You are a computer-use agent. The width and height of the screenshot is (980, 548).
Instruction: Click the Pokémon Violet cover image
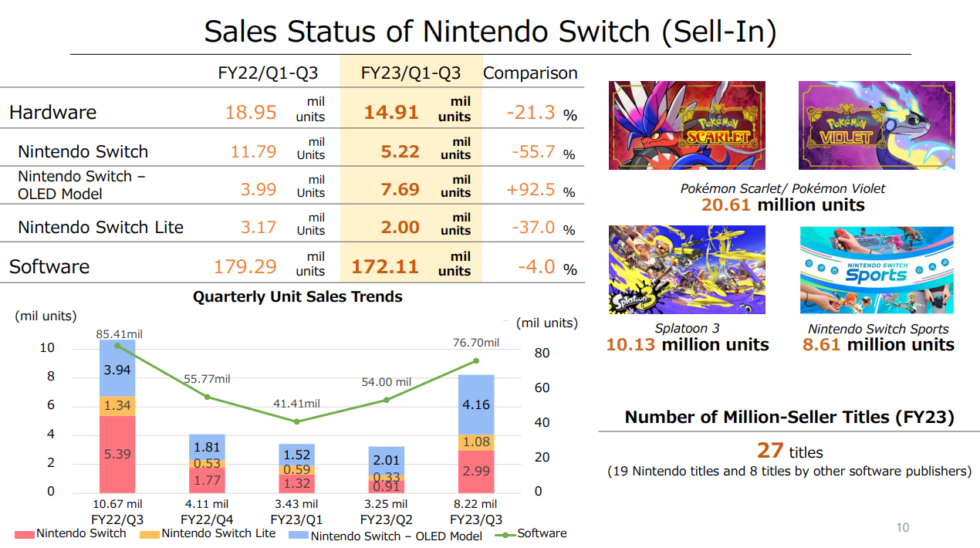tap(877, 125)
